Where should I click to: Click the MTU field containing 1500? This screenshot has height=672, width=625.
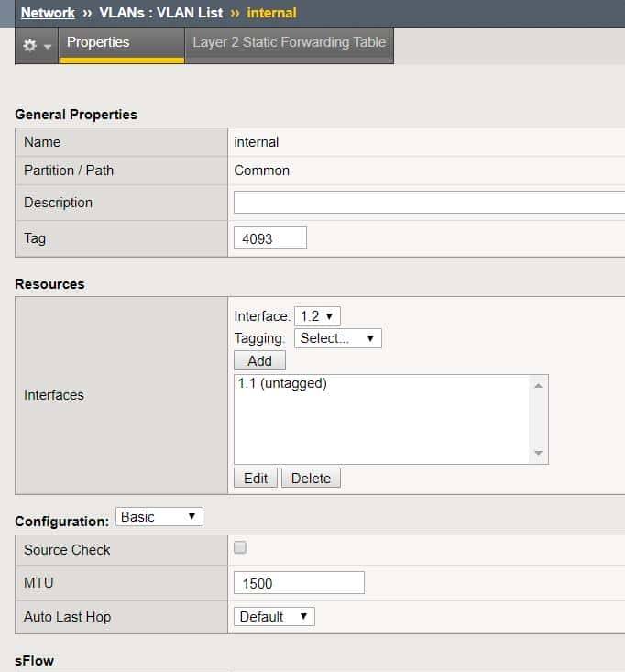click(299, 583)
